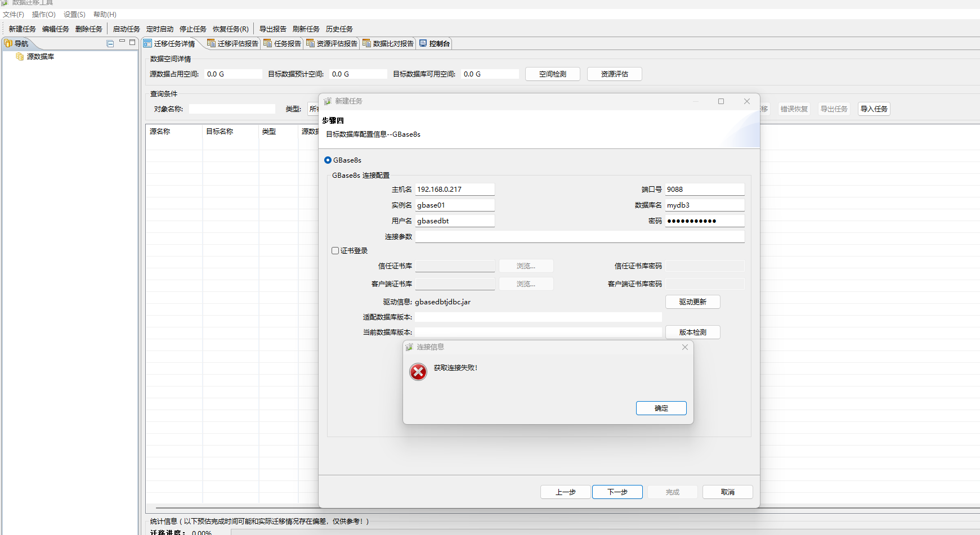Open the 操作(O) menu
The image size is (980, 535).
(x=43, y=15)
